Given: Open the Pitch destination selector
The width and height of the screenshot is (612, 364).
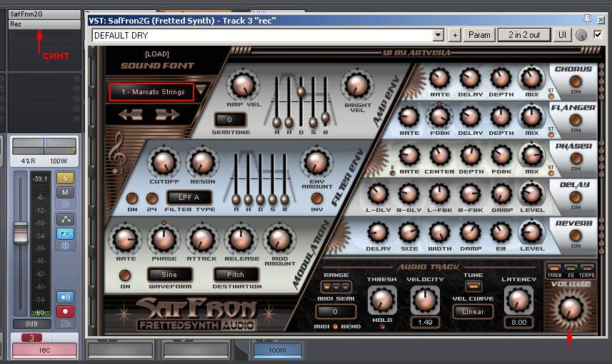Looking at the screenshot, I should 236,275.
